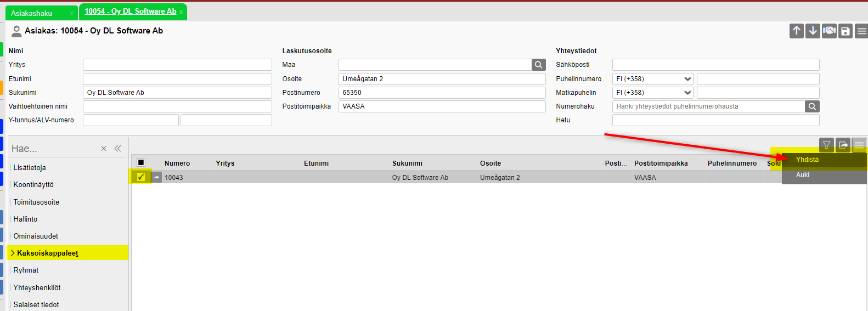Click the export icon above the table
Screen dimensions: 868x311
843,145
